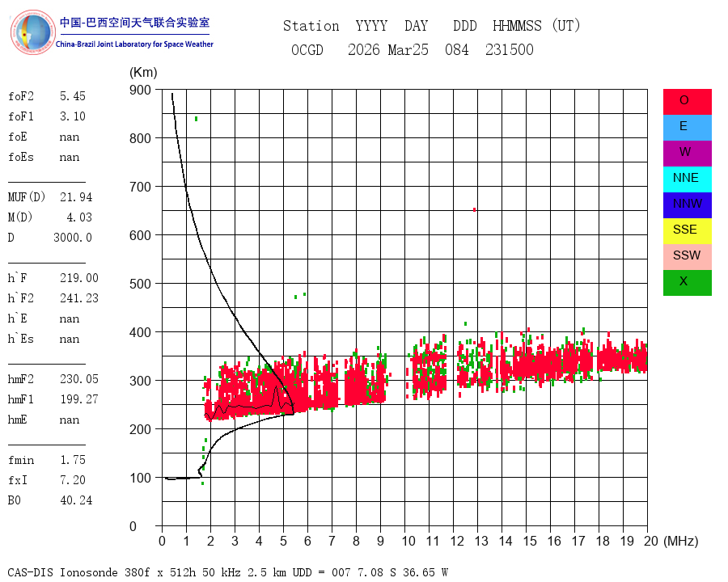The height and width of the screenshot is (582, 728).
Task: Click the foF2 value 5.45
Action: 73,96
